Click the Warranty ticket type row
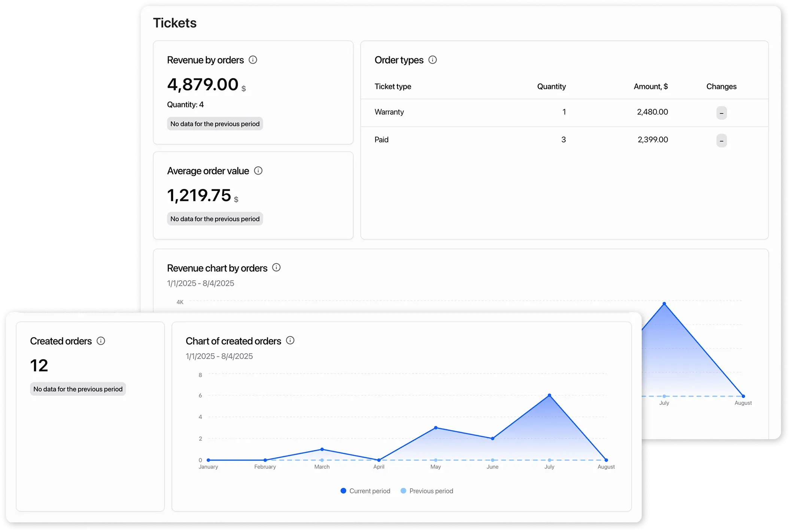The height and width of the screenshot is (532, 790). (389, 112)
